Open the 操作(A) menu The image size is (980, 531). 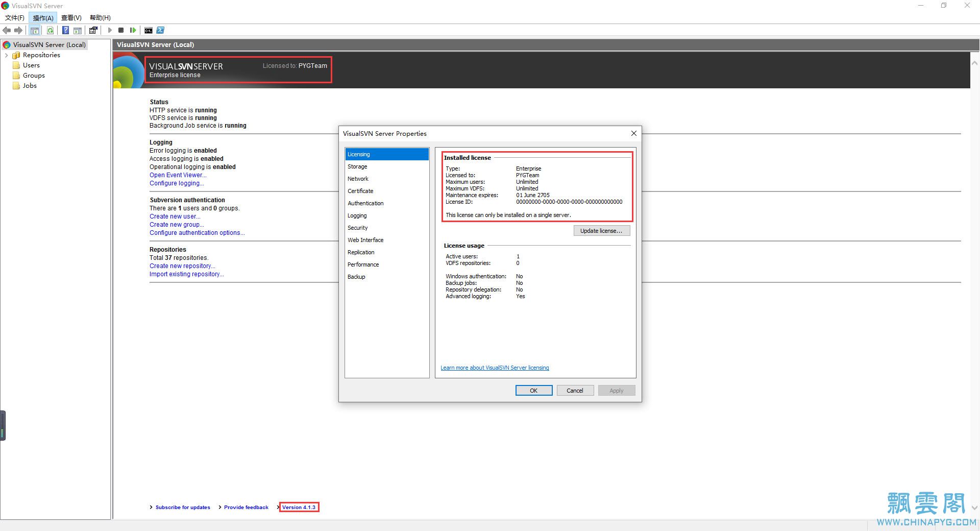[43, 18]
